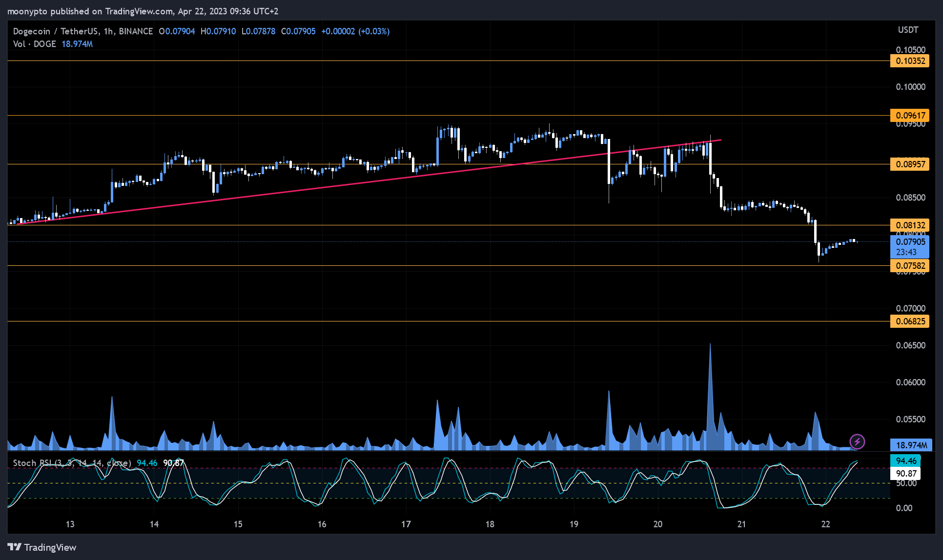The image size is (943, 560).
Task: Click the Dogecoin / TetherUS symbol title
Action: (83, 31)
